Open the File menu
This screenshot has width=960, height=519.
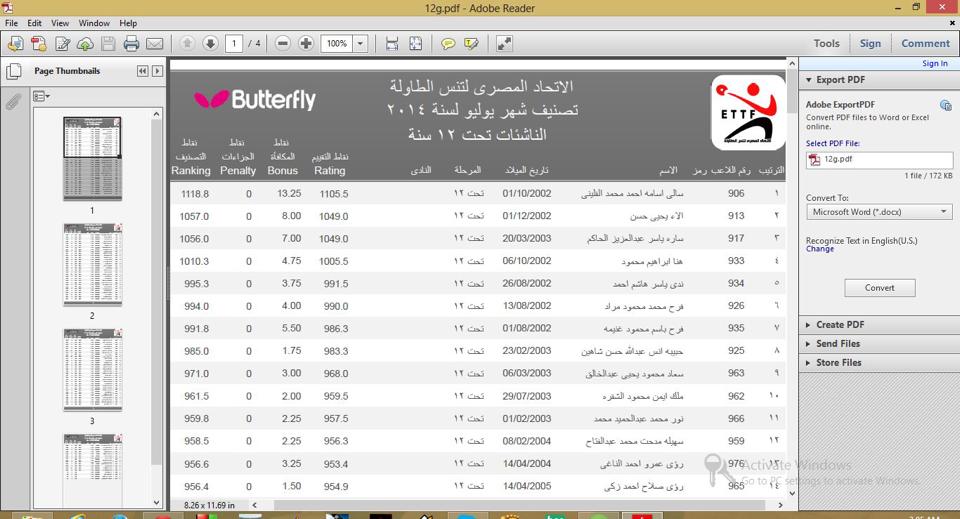click(x=12, y=23)
